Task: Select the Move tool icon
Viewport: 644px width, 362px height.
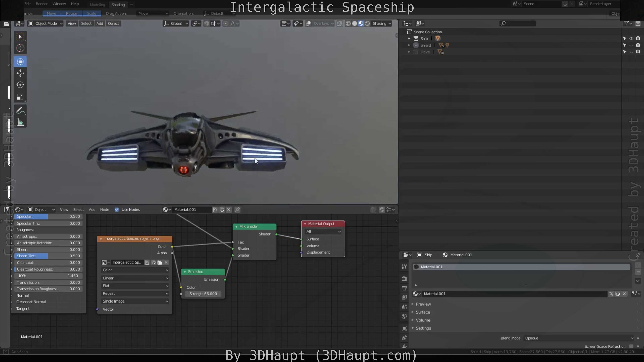Action: [x=20, y=73]
